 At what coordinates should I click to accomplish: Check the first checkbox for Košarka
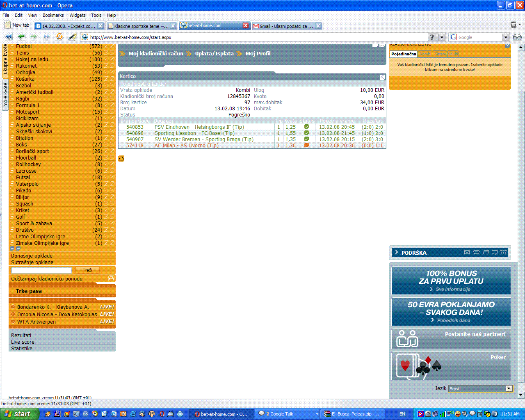point(106,79)
